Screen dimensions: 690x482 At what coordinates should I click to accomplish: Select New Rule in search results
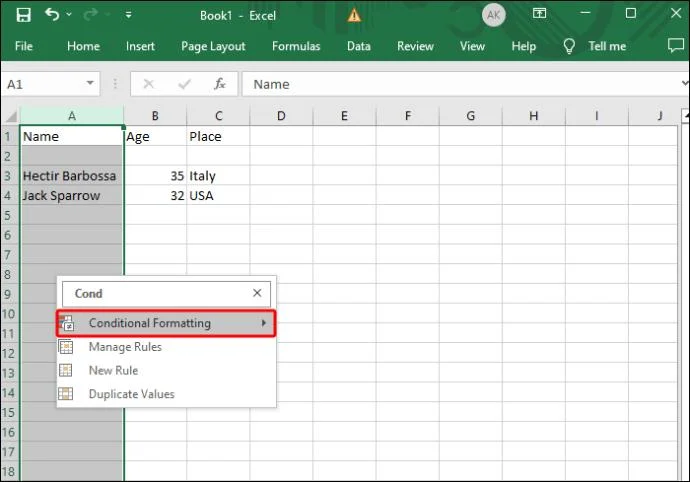[x=113, y=370]
